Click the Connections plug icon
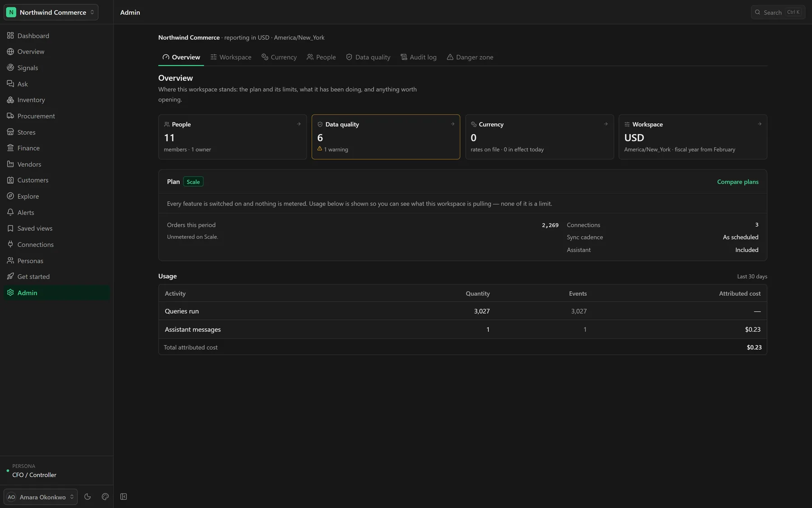Viewport: 812px width, 508px height. tap(10, 244)
